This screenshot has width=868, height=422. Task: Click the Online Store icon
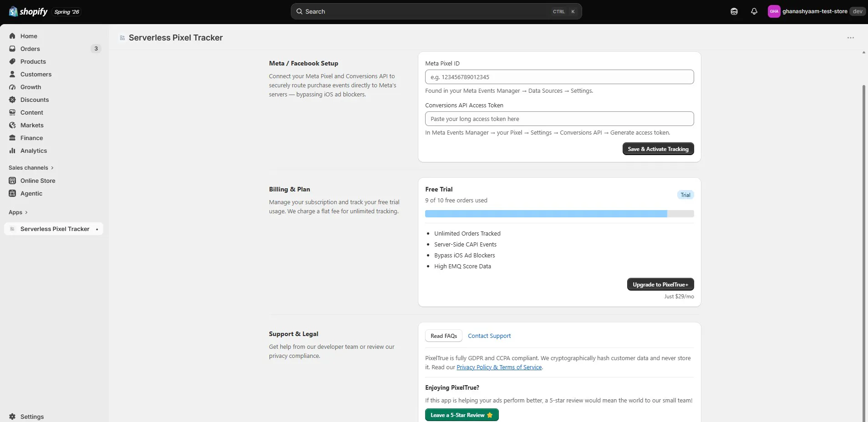[x=12, y=181]
